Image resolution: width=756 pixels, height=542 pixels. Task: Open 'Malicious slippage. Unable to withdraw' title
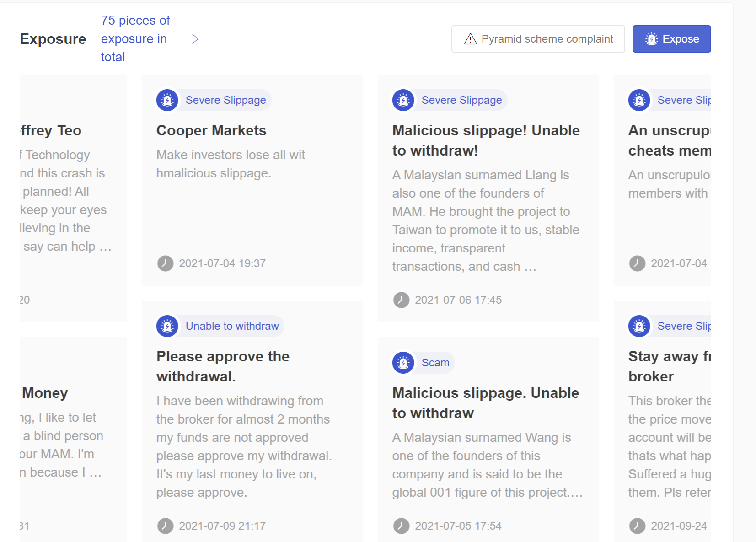click(x=486, y=403)
